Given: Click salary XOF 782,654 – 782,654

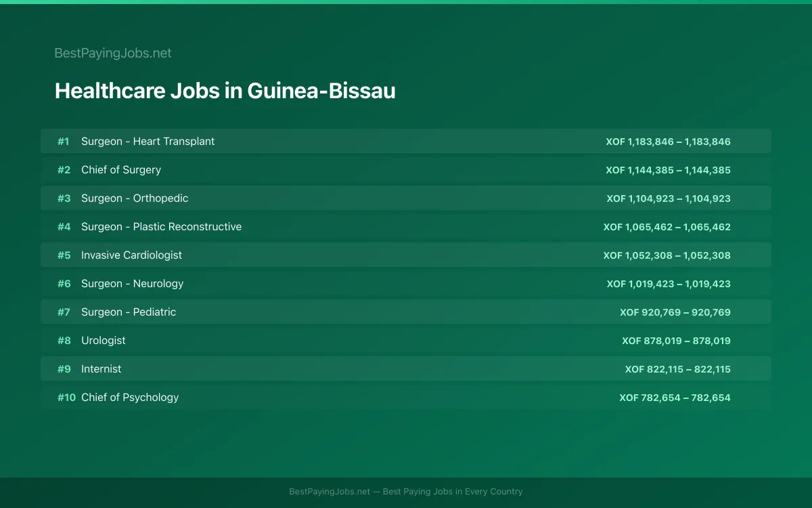Looking at the screenshot, I should 675,398.
